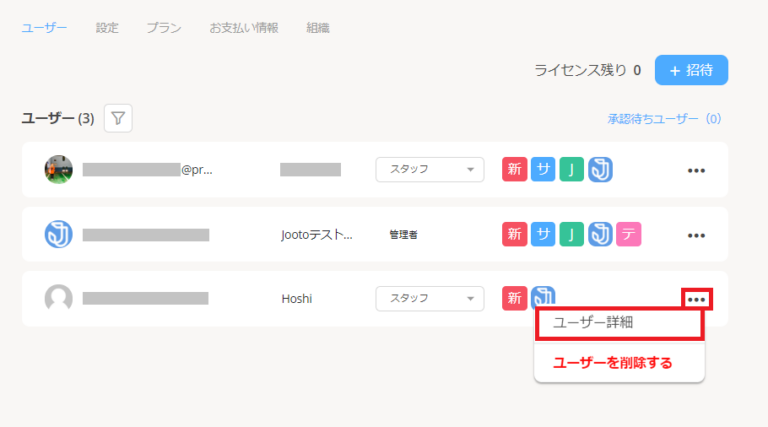Open the user filter funnel icon
The height and width of the screenshot is (427, 768).
[x=118, y=118]
